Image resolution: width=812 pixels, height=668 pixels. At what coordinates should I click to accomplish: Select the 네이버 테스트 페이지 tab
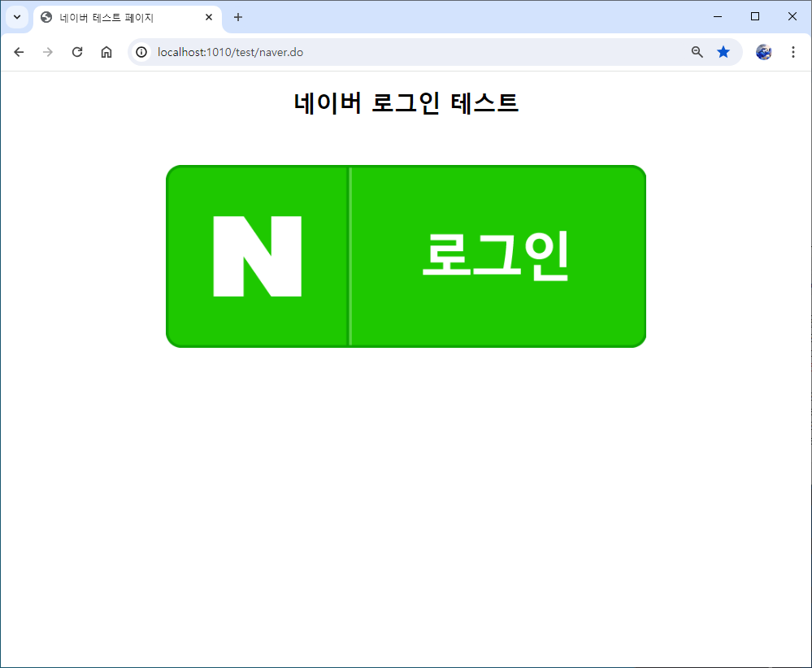(128, 18)
